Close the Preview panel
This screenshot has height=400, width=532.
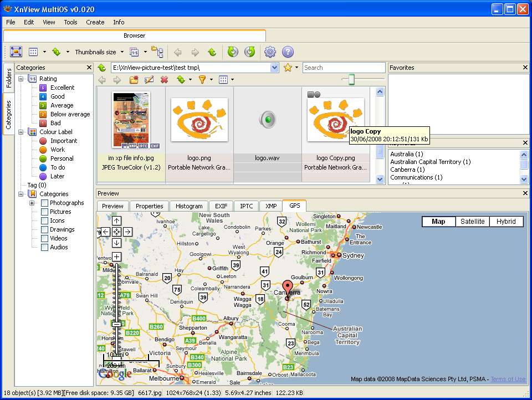(525, 193)
